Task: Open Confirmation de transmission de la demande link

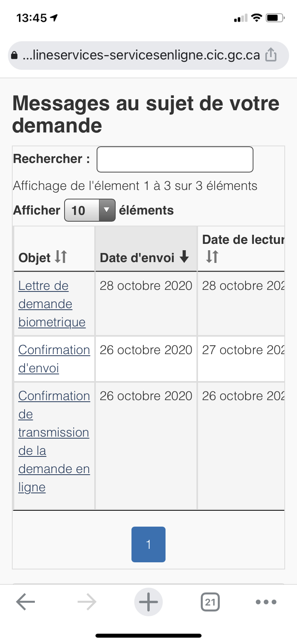Action: click(x=54, y=441)
